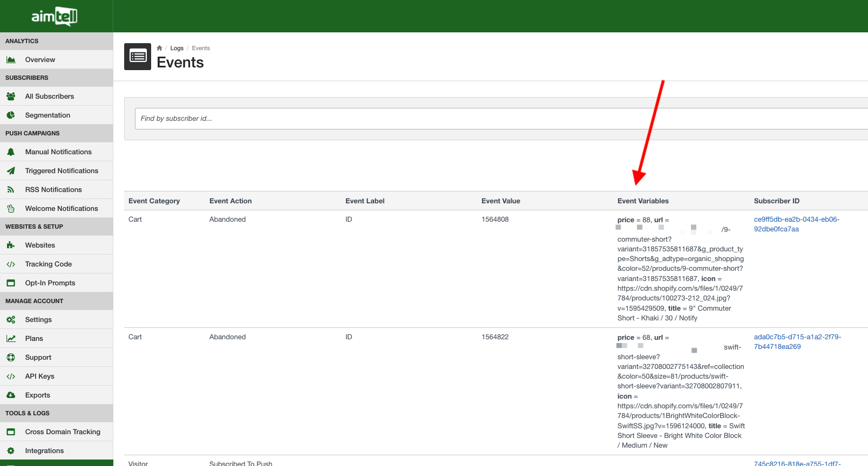This screenshot has height=466, width=868.
Task: Click the Segmentation pie chart icon
Action: click(x=11, y=115)
